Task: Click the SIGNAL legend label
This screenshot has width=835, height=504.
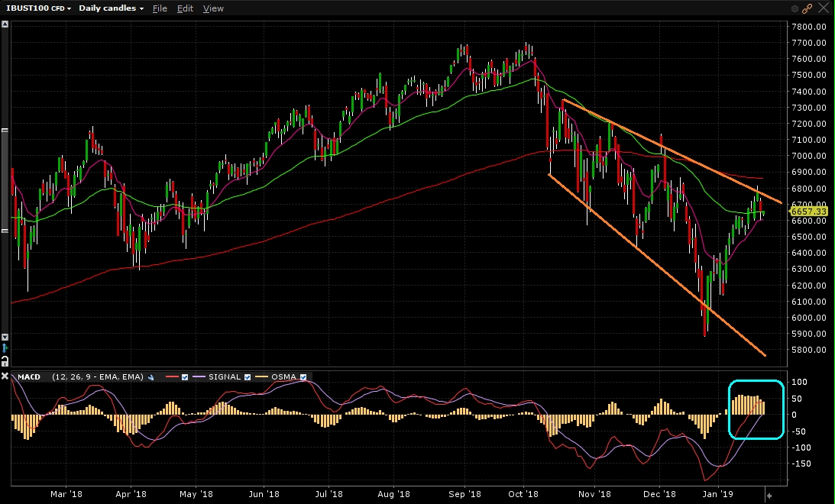Action: coord(225,376)
